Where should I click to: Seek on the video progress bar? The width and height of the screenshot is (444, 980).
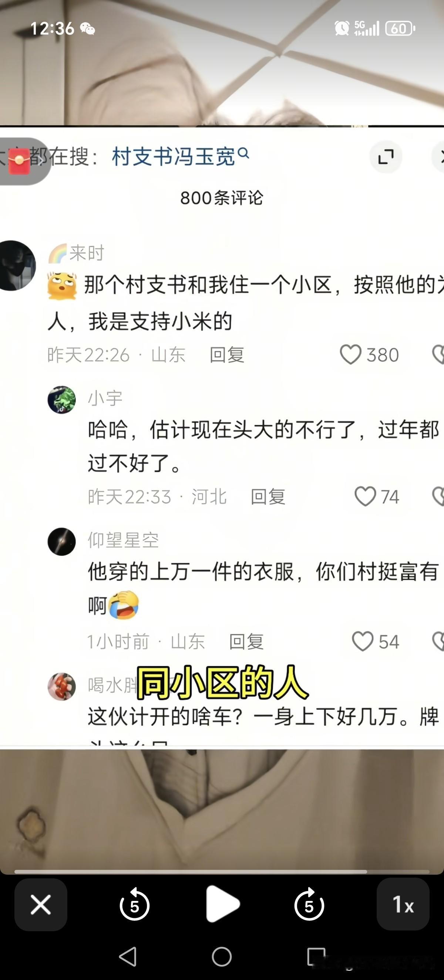click(x=222, y=872)
